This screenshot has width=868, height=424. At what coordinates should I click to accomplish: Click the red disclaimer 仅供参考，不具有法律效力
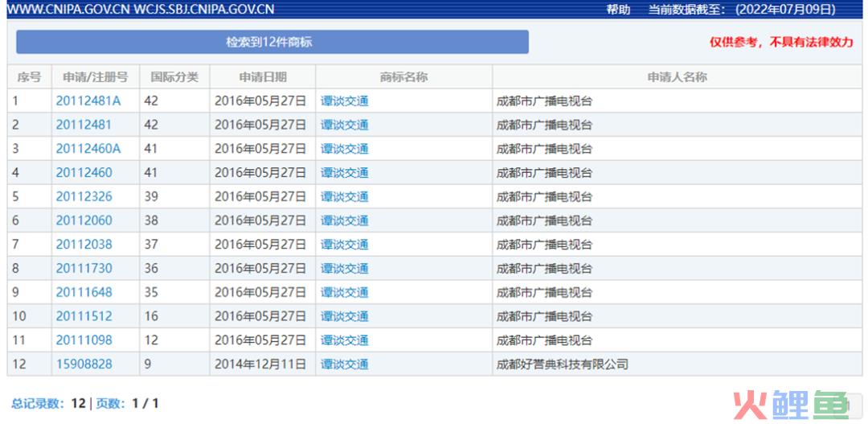coord(782,42)
